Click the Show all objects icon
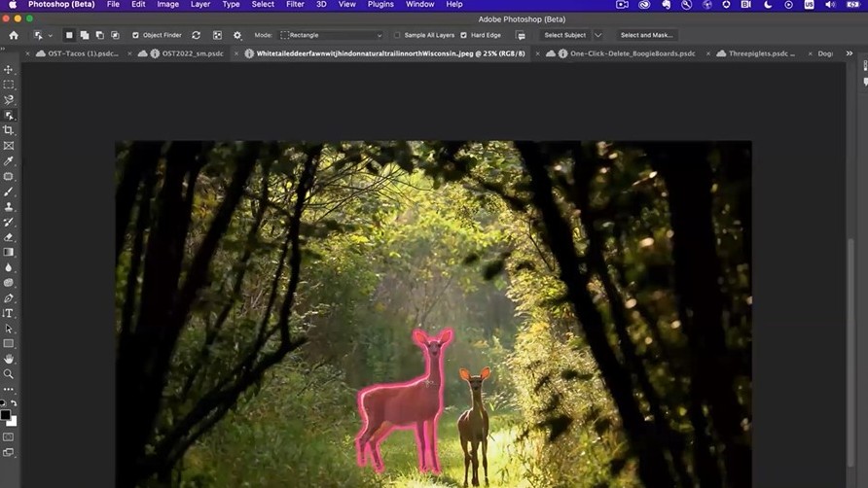 click(217, 35)
